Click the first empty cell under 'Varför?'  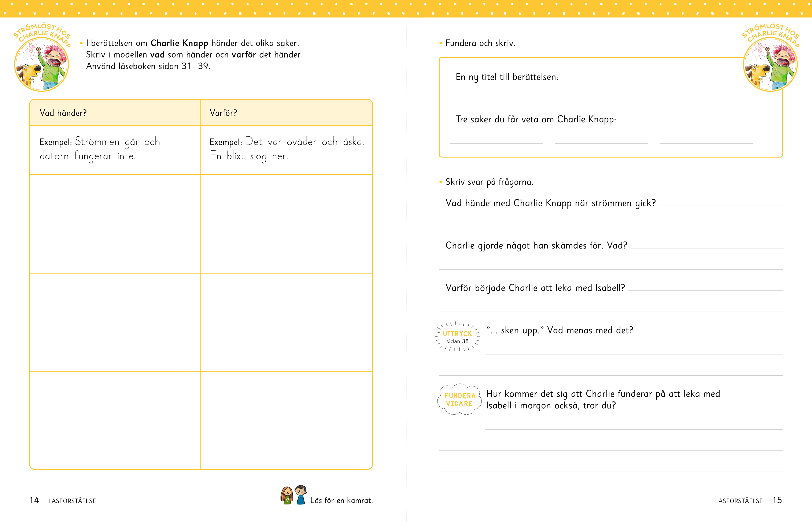point(286,224)
